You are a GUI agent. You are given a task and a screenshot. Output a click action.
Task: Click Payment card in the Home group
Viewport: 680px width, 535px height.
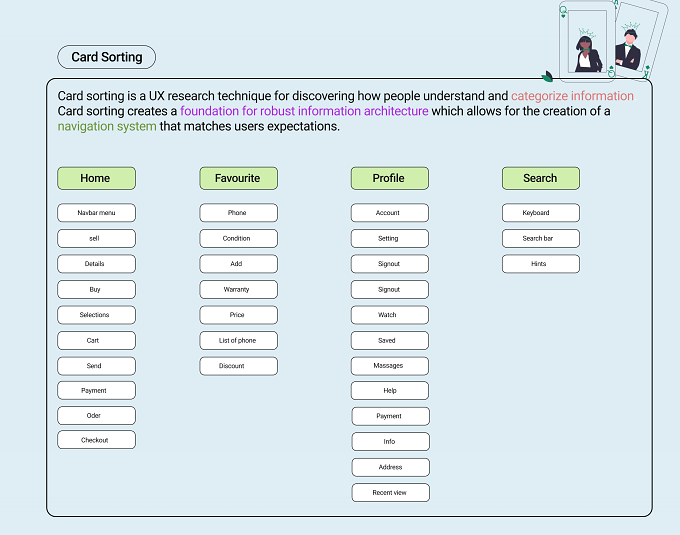point(96,391)
